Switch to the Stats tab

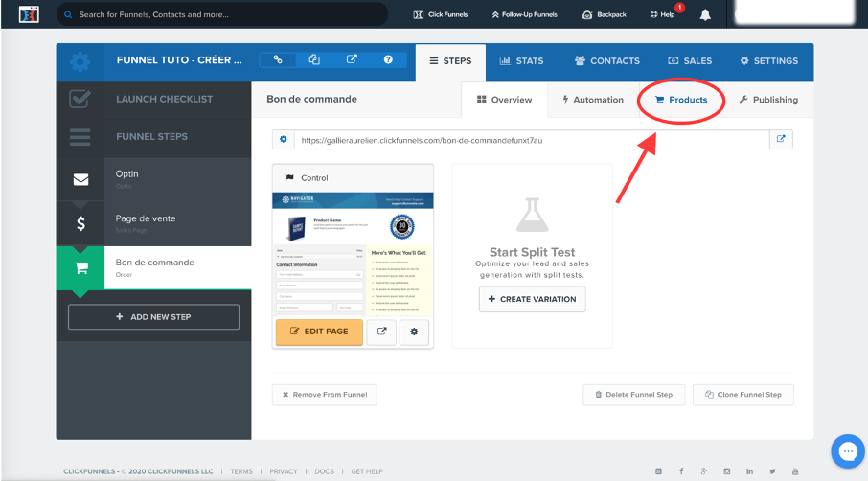tap(521, 61)
